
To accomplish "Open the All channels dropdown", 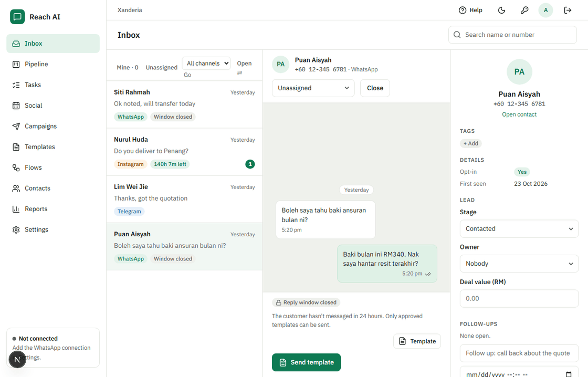I will [206, 64].
